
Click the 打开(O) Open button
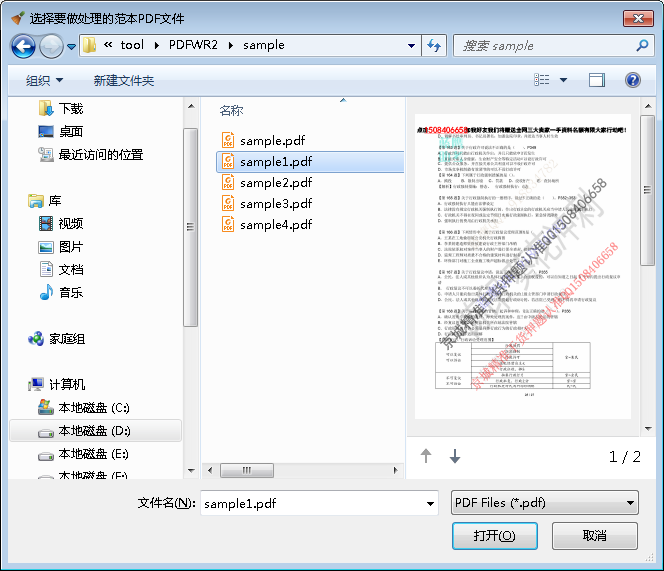495,536
